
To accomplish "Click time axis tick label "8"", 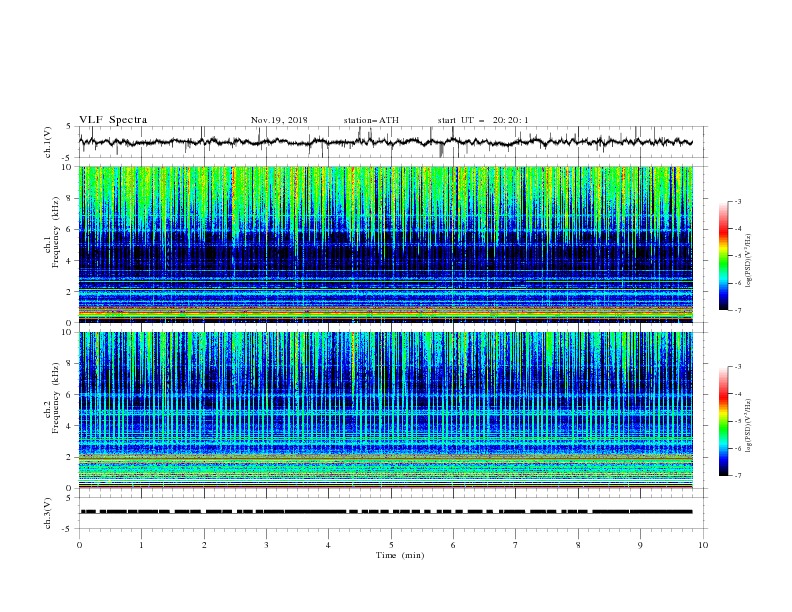I will (x=578, y=545).
